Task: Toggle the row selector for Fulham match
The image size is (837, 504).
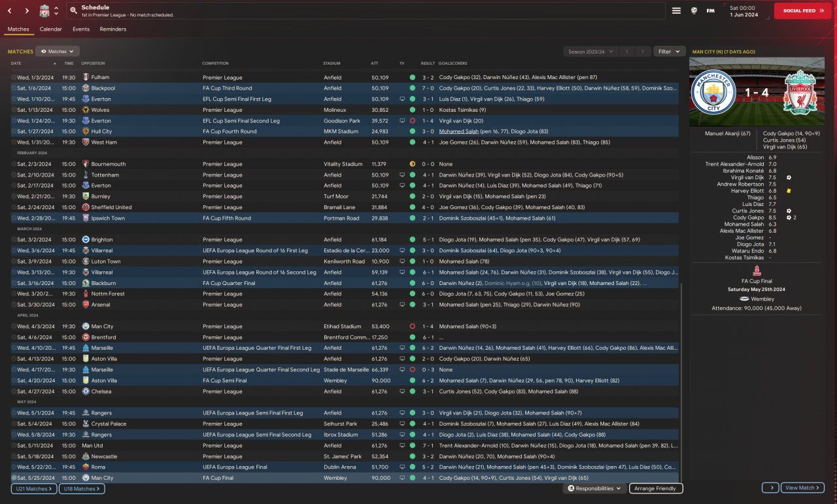Action: [x=14, y=77]
